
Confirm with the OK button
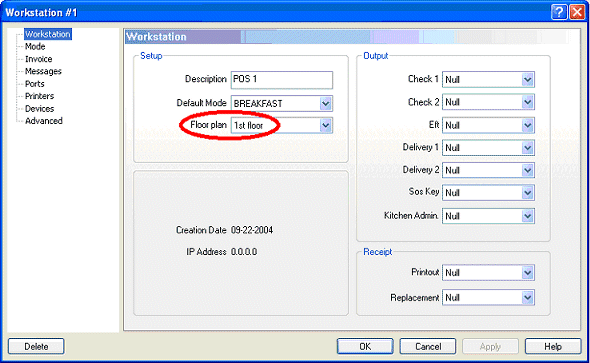click(365, 346)
